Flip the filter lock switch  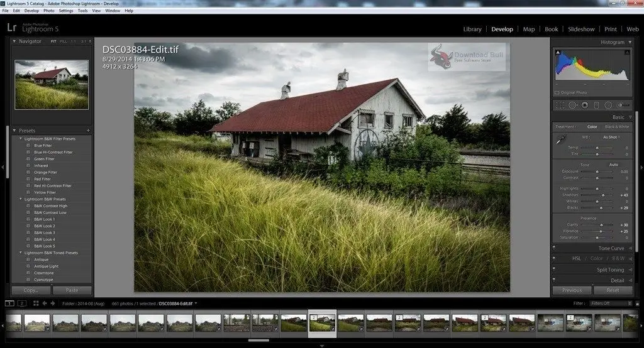tap(638, 303)
